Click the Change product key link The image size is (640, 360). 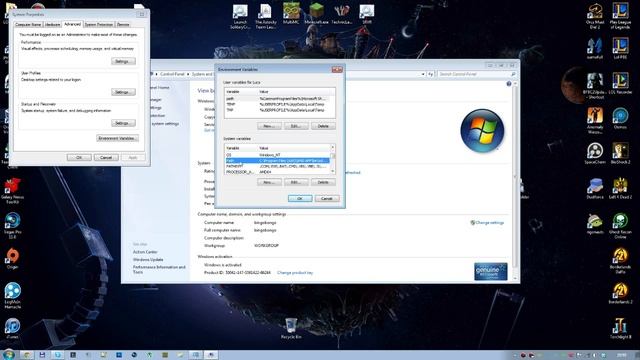click(295, 273)
